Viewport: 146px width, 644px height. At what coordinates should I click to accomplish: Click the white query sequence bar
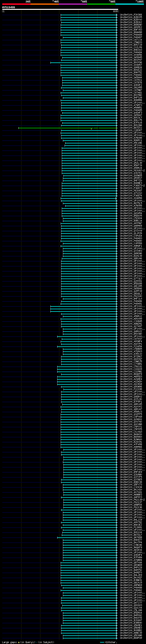(60, 9)
